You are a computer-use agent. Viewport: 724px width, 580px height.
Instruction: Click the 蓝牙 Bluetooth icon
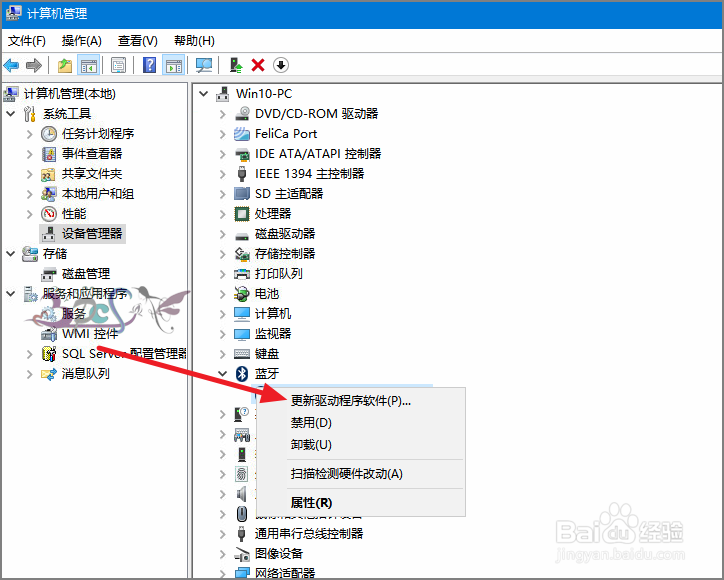click(x=242, y=374)
